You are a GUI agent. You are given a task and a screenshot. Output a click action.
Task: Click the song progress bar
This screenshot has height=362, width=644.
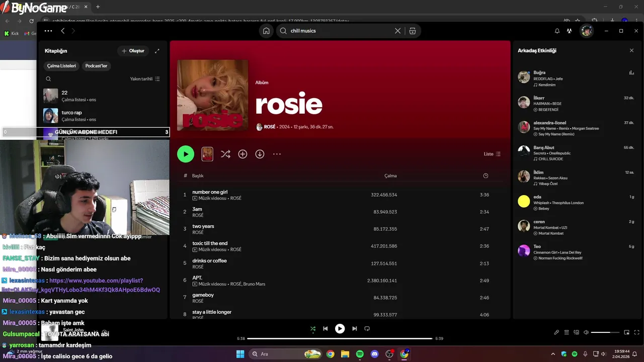point(340,338)
